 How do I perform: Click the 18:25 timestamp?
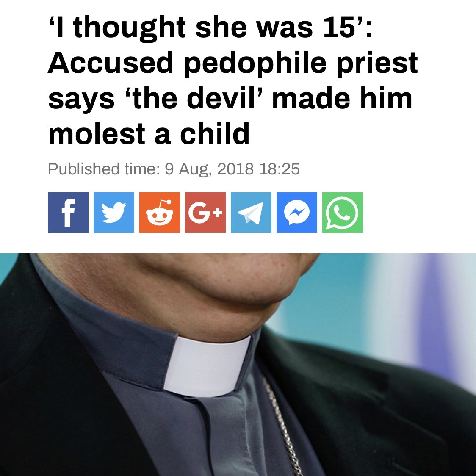tap(280, 169)
